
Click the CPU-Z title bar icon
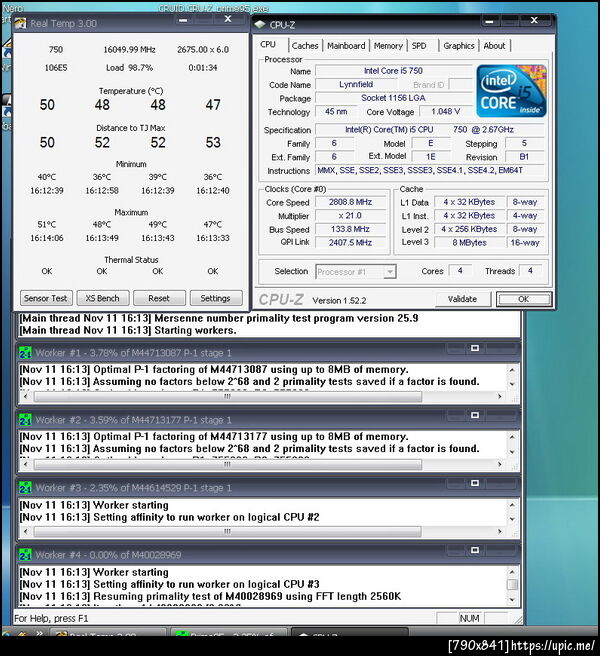tap(260, 25)
